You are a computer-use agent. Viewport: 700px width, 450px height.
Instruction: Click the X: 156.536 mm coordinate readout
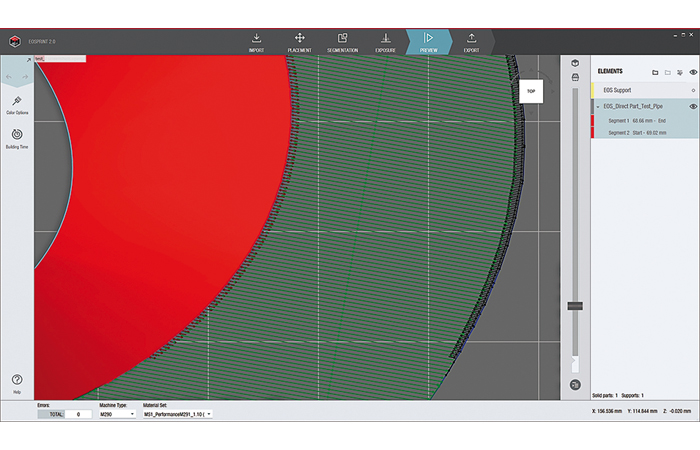[x=607, y=411]
